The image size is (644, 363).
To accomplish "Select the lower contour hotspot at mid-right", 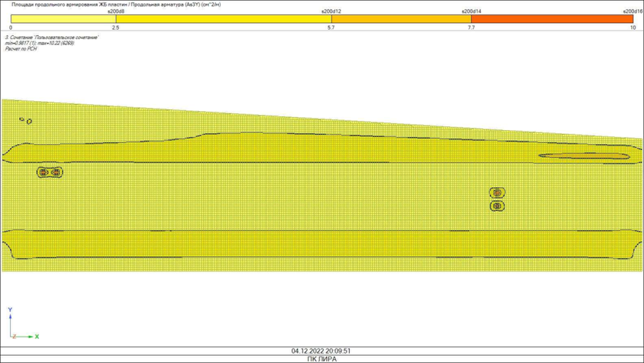I will 497,206.
